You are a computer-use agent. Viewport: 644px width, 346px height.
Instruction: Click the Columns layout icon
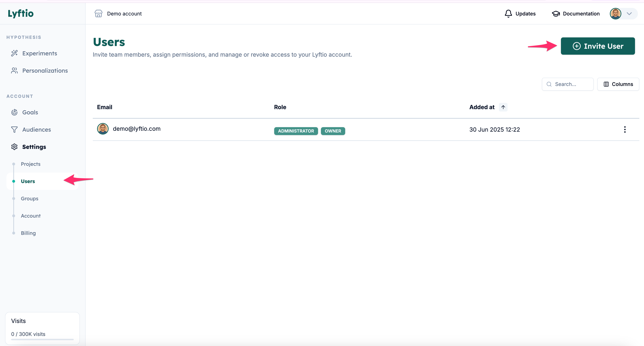tap(606, 84)
